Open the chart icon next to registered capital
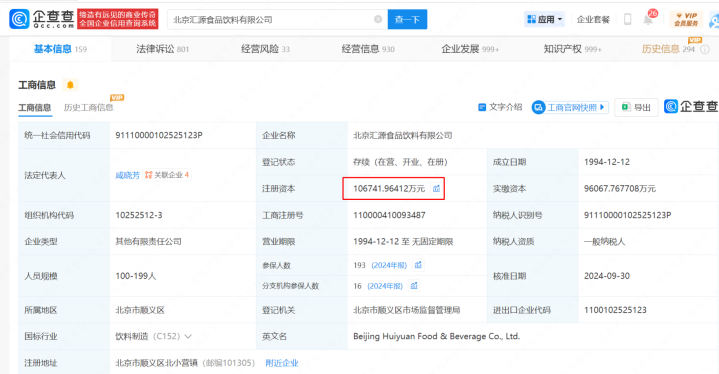Screen dimensions: 719x374 [436, 188]
